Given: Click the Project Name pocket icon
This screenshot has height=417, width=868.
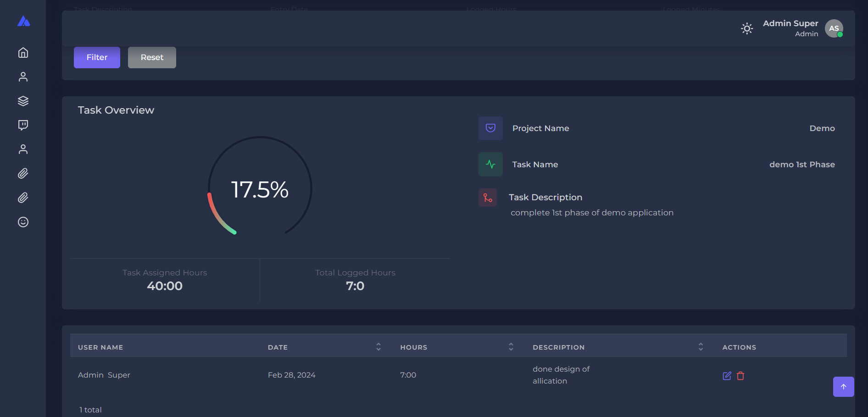Looking at the screenshot, I should point(490,128).
